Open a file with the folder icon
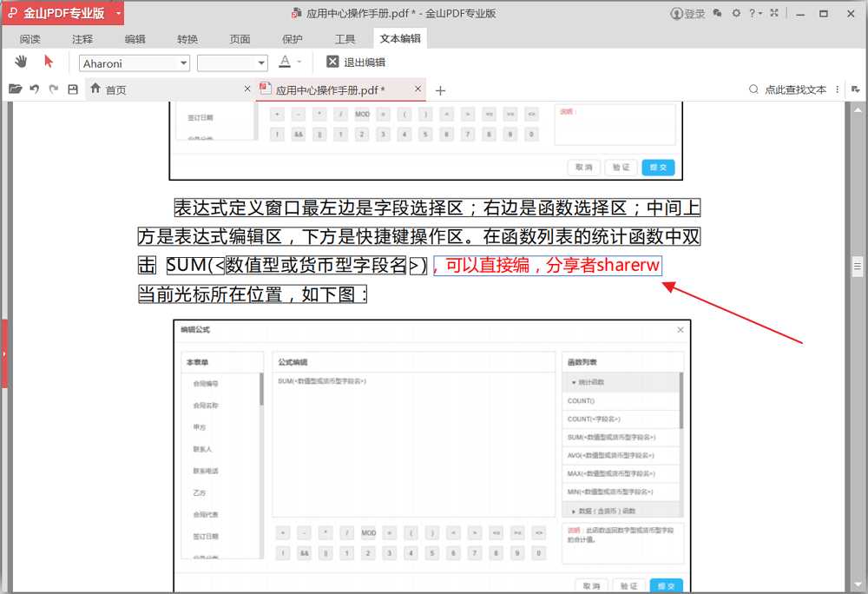 (14, 89)
